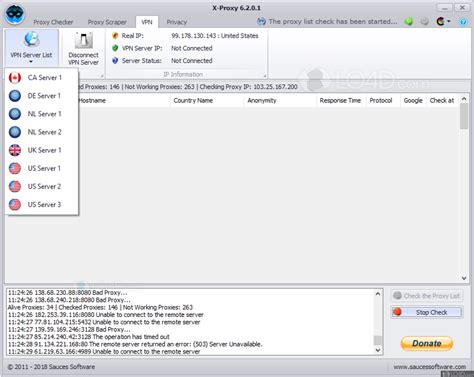Click the proxy table vertical scrollbar thumb
This screenshot has width=474, height=377.
tap(464, 116)
